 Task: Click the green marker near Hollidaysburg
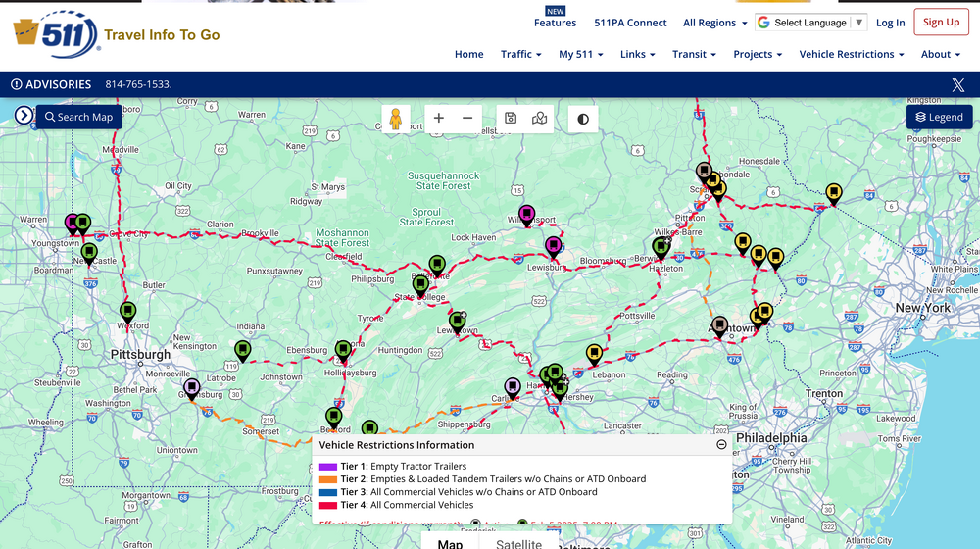point(343,350)
